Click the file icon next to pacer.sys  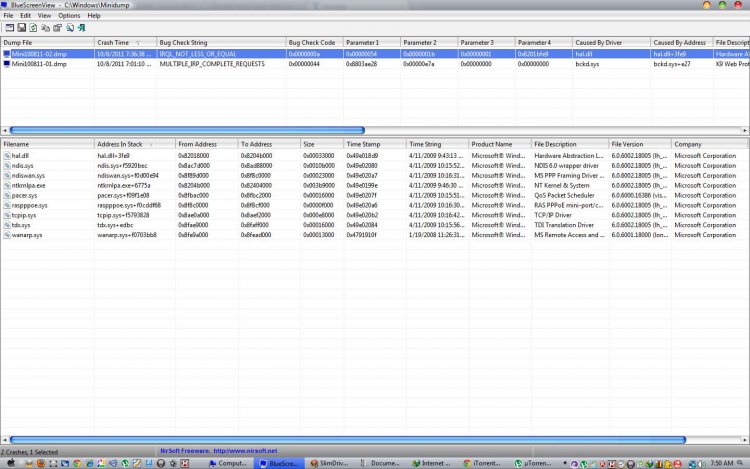coord(7,196)
